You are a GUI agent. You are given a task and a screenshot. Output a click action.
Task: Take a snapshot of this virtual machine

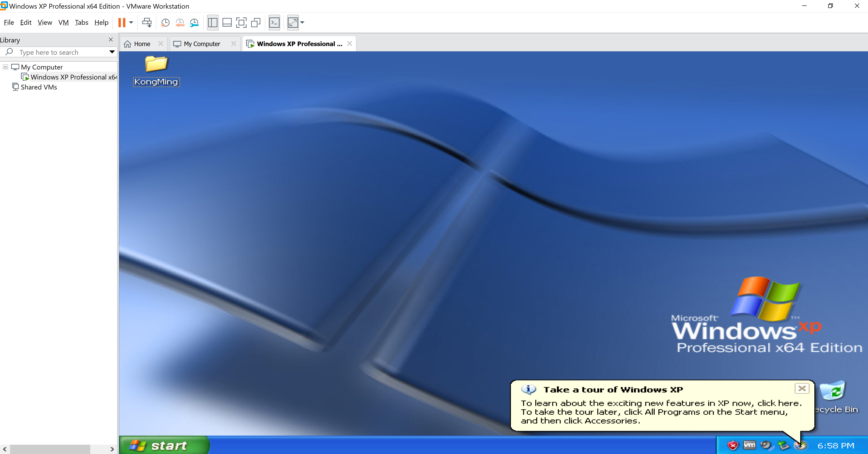coord(165,22)
